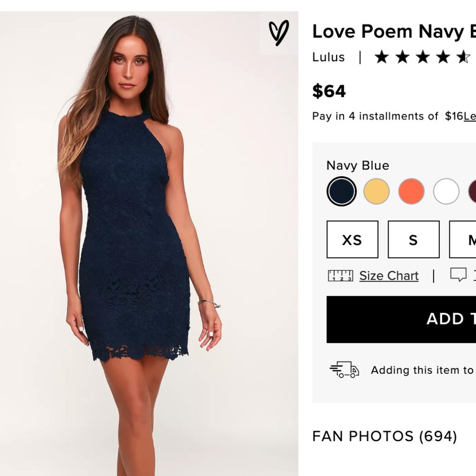
Task: Choose the yellow dress color
Action: tap(377, 190)
